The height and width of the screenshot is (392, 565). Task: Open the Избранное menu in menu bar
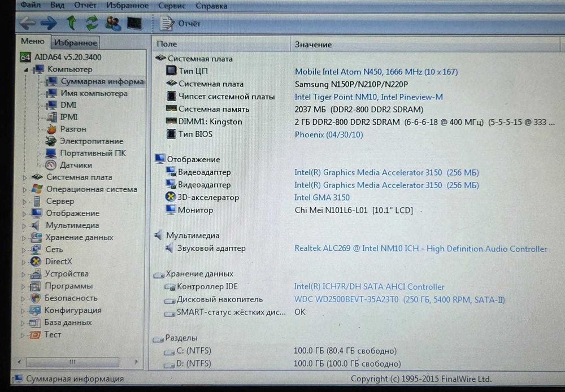[127, 6]
